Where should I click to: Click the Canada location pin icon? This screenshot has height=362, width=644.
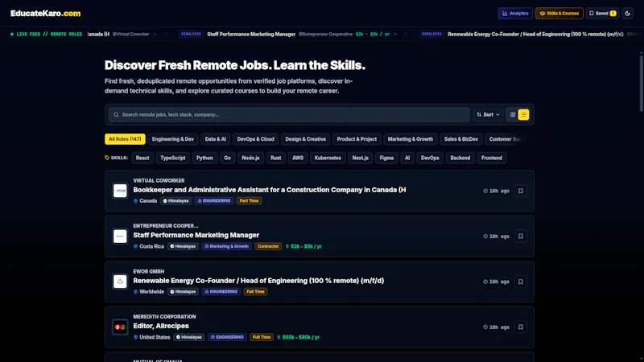tap(135, 201)
